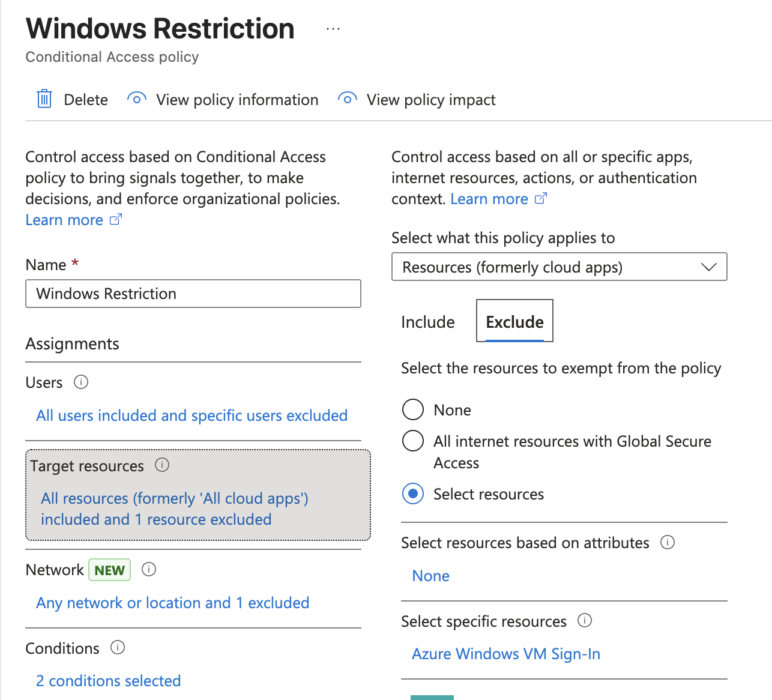Open the 2 conditions selected link
Image resolution: width=772 pixels, height=700 pixels.
point(109,681)
